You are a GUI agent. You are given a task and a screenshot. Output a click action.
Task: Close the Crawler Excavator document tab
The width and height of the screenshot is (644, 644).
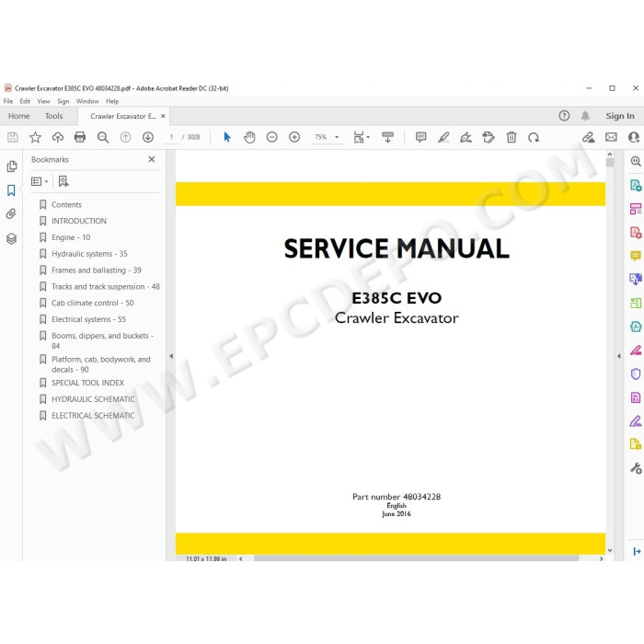pyautogui.click(x=163, y=116)
